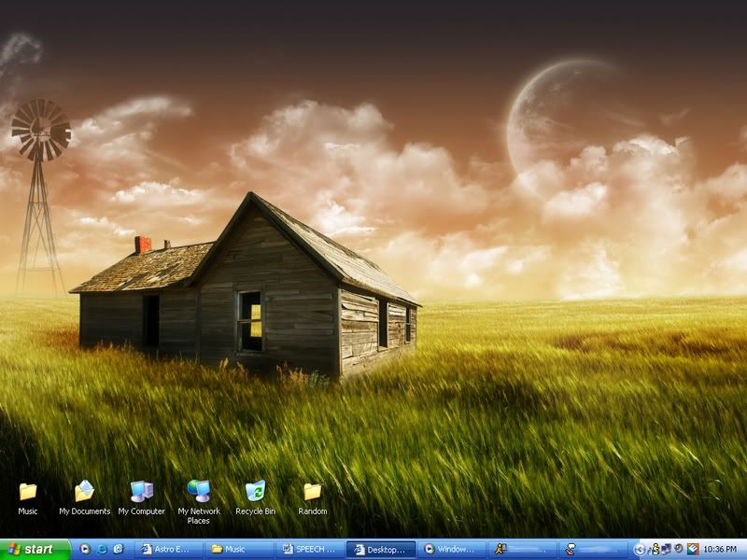This screenshot has height=560, width=747.
Task: Launch Internet Explorer from Quick Launch
Action: tap(102, 550)
